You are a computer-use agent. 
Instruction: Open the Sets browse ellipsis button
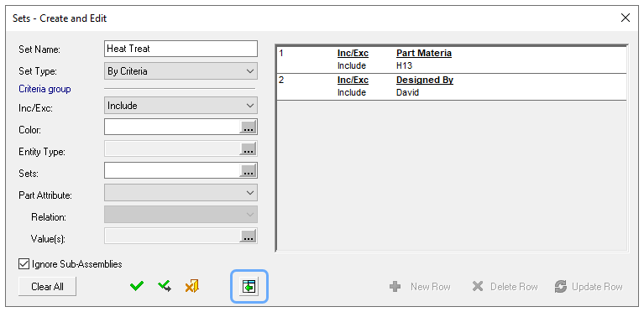tap(247, 171)
